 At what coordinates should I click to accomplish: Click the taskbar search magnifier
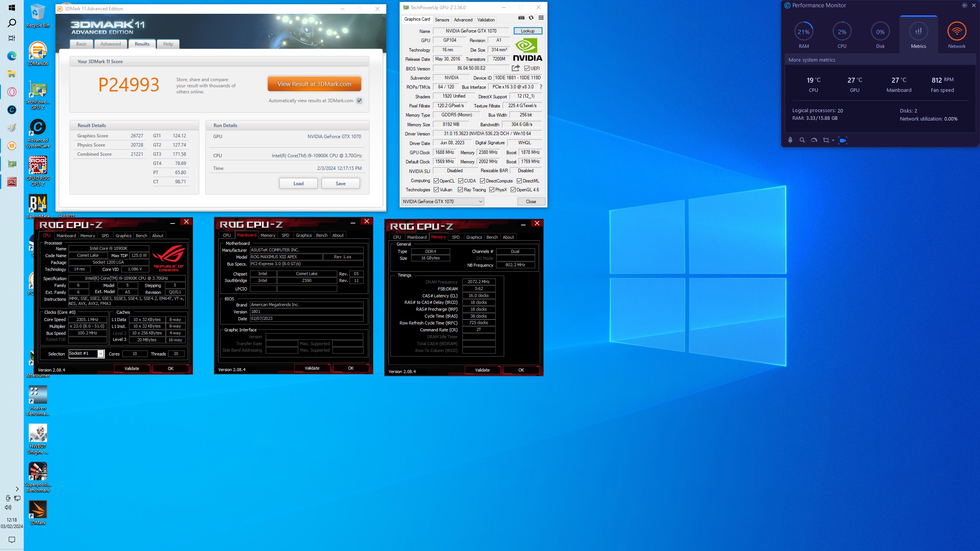[x=12, y=23]
